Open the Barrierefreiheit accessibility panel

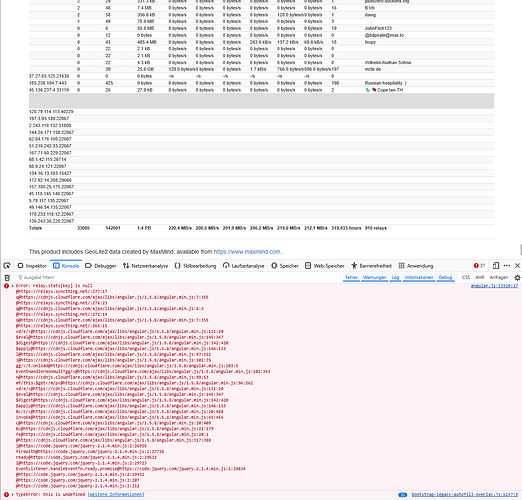371,266
